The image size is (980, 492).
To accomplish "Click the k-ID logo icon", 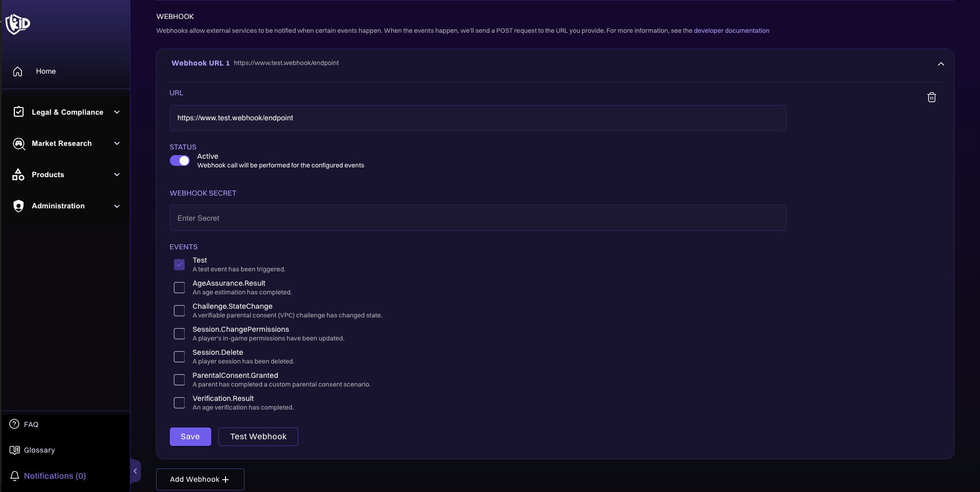I will point(18,24).
